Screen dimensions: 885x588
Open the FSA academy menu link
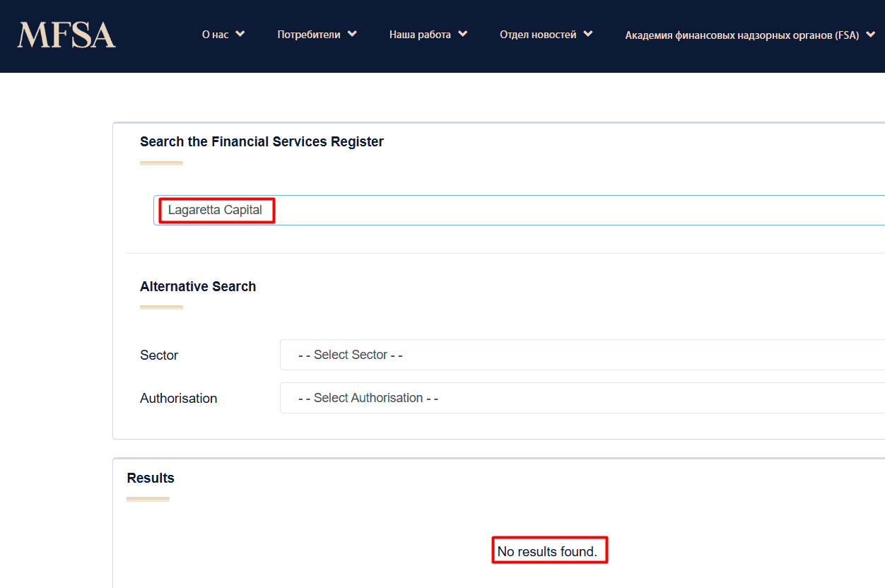[x=741, y=35]
